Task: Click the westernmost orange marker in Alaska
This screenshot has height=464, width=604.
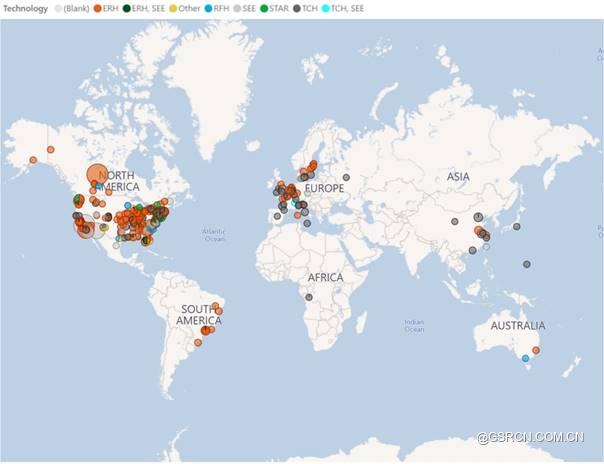Action: pyautogui.click(x=33, y=160)
